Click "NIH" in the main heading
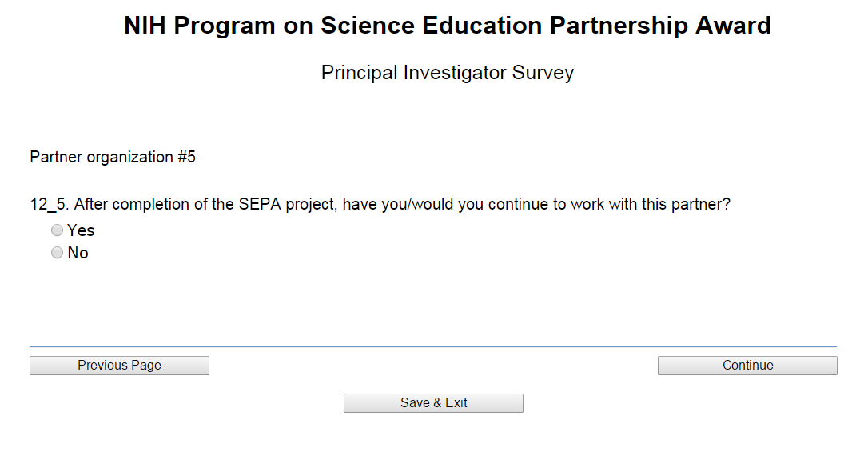This screenshot has width=868, height=464. 145,26
